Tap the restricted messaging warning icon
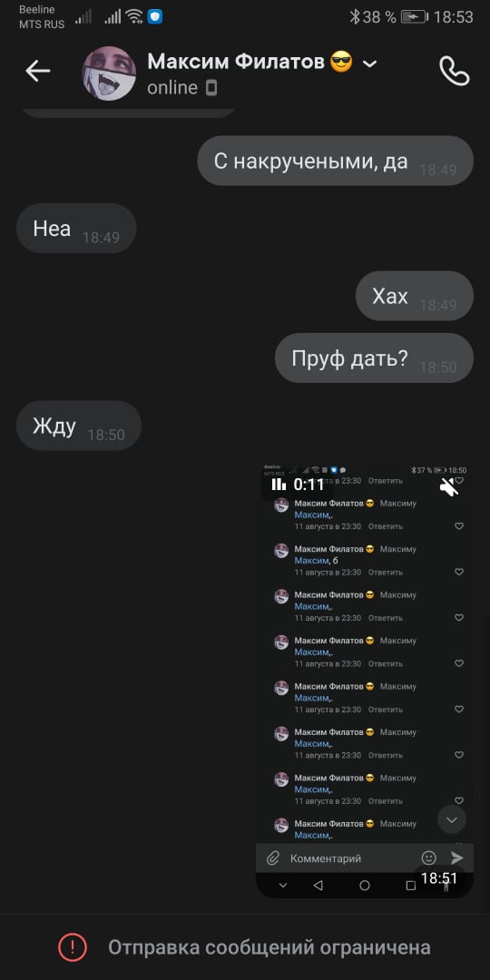The width and height of the screenshot is (490, 980). 73,947
